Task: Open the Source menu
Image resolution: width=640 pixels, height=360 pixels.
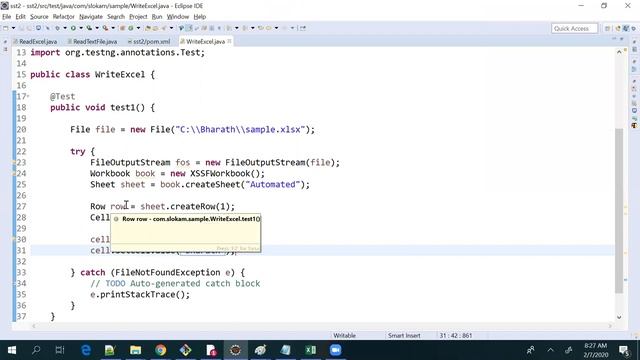Action: 39,17
